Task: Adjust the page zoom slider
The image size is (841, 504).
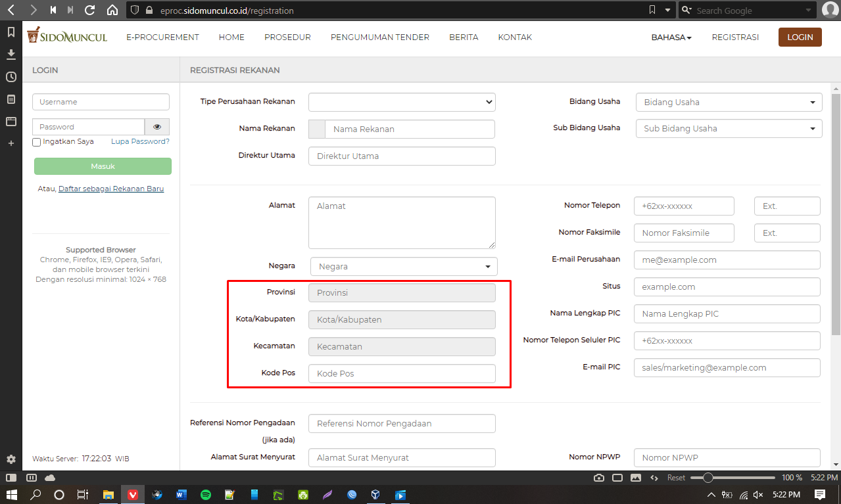Action: click(708, 478)
